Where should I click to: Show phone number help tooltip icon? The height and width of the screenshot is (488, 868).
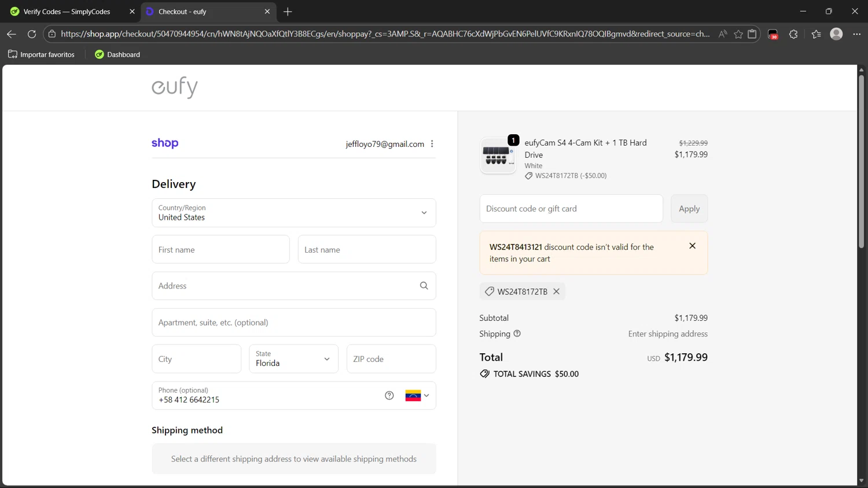[389, 395]
